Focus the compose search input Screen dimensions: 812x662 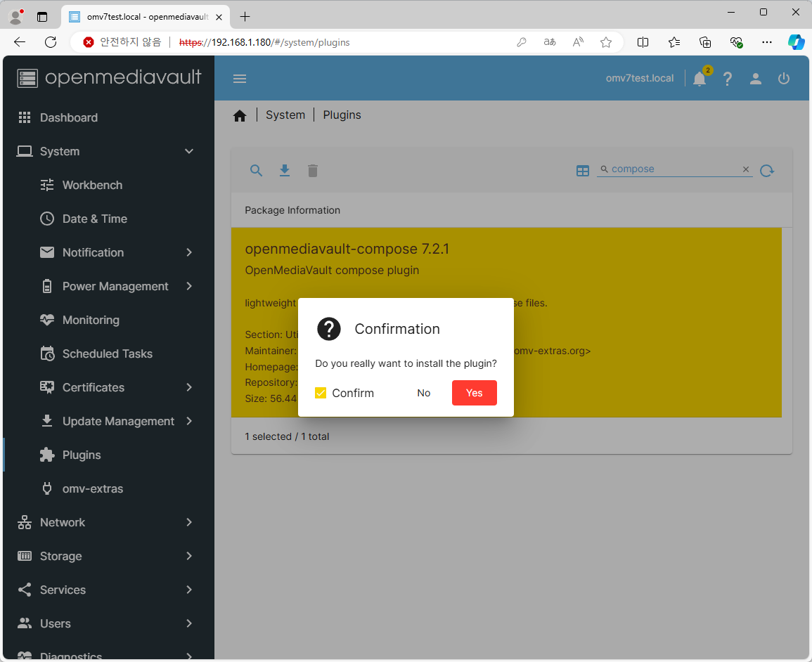pos(674,169)
